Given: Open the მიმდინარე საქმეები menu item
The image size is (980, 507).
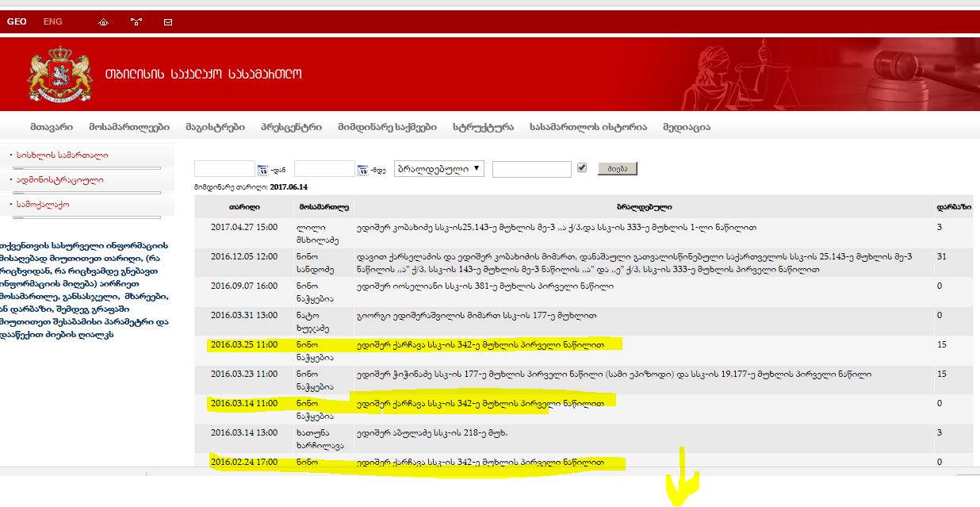Looking at the screenshot, I should [x=387, y=127].
